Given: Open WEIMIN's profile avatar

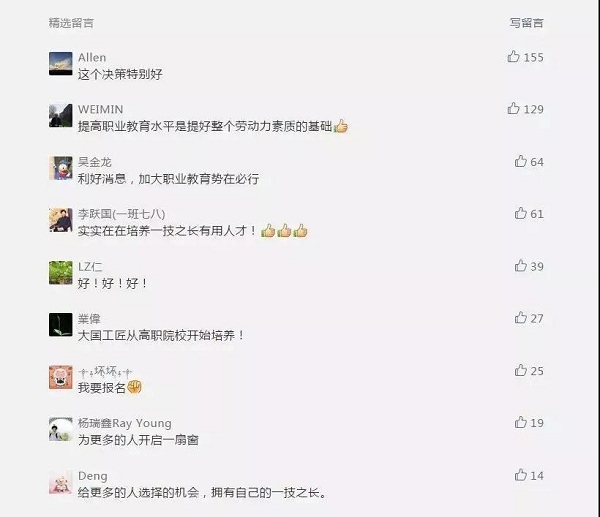Looking at the screenshot, I should (x=60, y=115).
